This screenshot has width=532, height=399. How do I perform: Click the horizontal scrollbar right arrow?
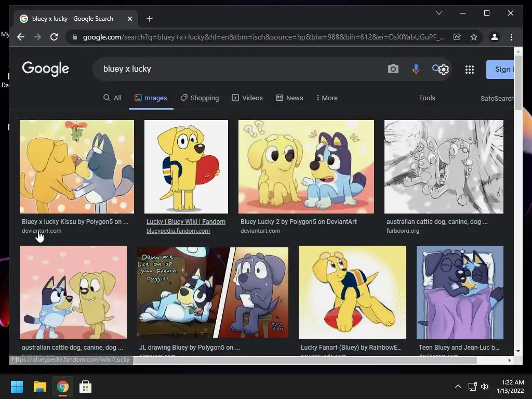click(x=510, y=360)
